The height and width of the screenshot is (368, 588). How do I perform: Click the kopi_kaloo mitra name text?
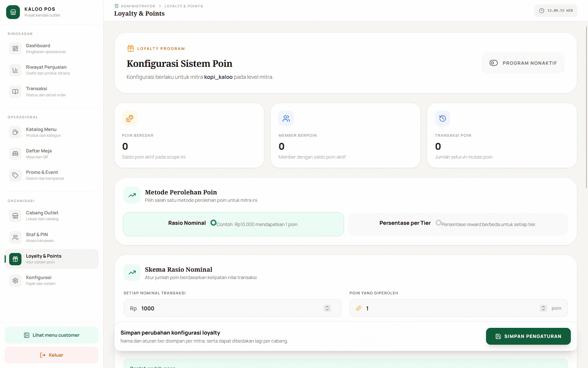218,77
